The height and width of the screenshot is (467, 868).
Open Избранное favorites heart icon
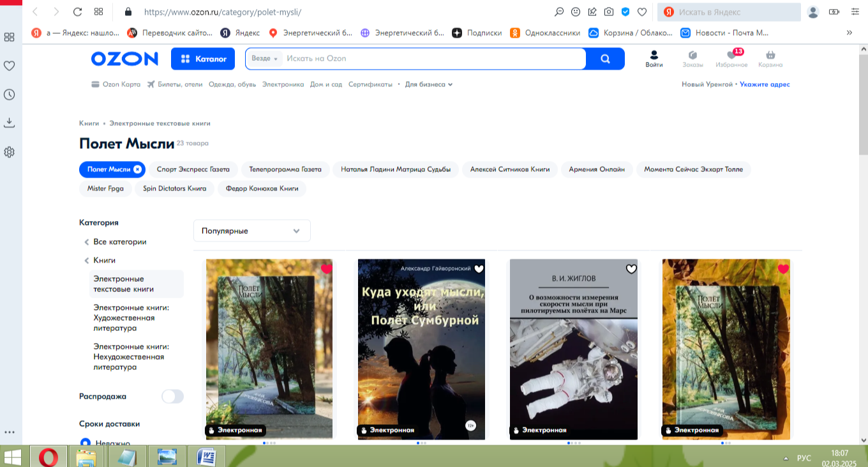click(x=731, y=56)
